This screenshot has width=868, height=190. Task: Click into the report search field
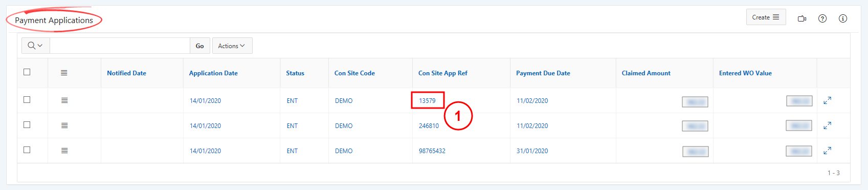click(x=120, y=46)
